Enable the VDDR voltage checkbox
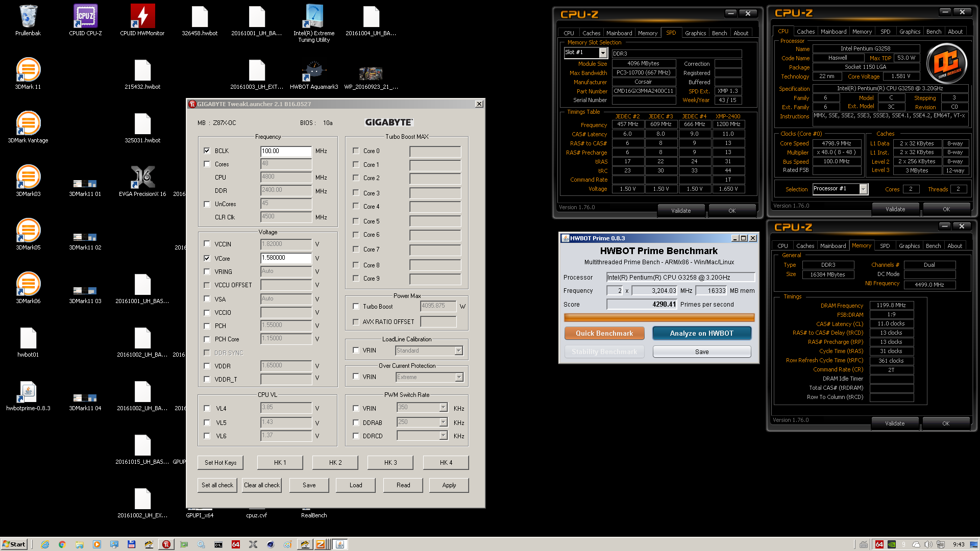This screenshot has height=551, width=980. tap(207, 366)
